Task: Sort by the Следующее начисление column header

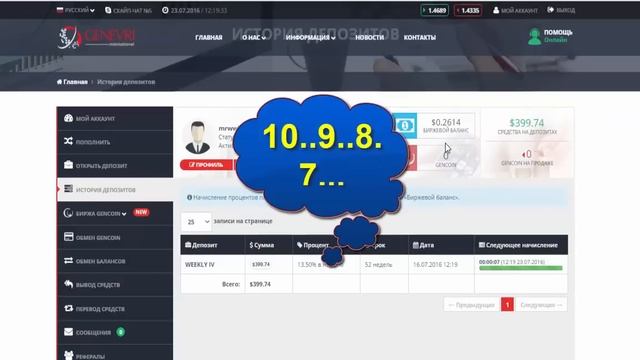Action: [x=521, y=245]
